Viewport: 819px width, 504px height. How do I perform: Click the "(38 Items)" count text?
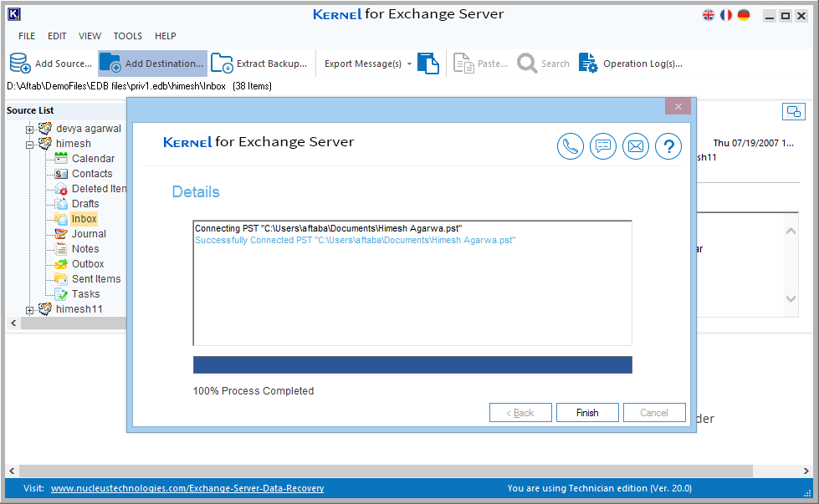pos(253,86)
